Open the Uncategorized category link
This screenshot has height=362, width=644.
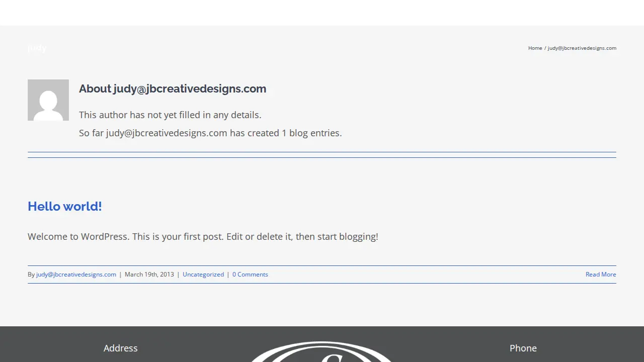pyautogui.click(x=203, y=275)
